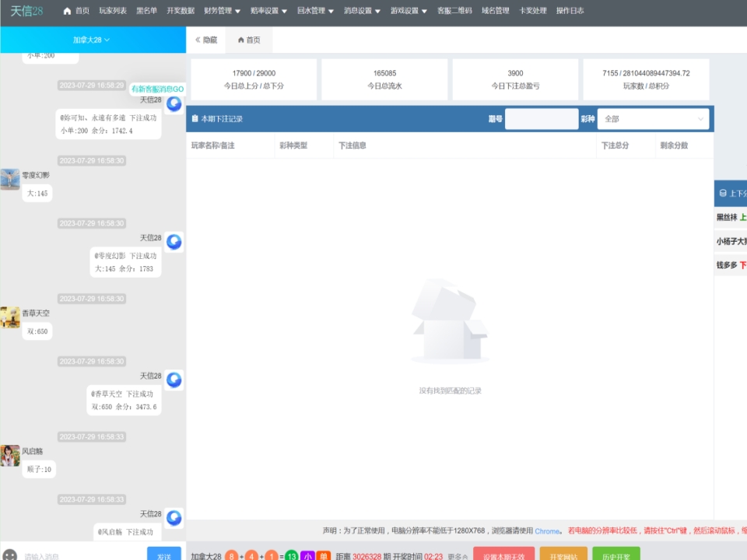Expand the 消息设置 dropdown menu
This screenshot has width=747, height=560.
click(362, 11)
